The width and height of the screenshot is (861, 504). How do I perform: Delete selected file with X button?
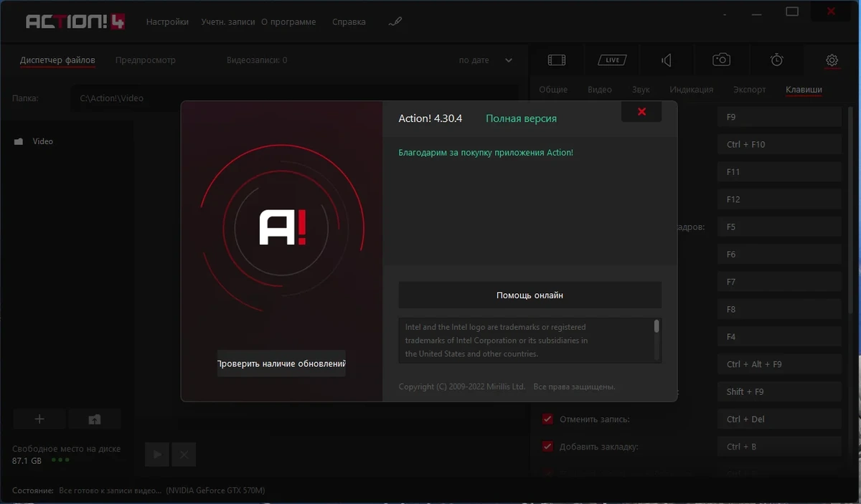[x=184, y=454]
